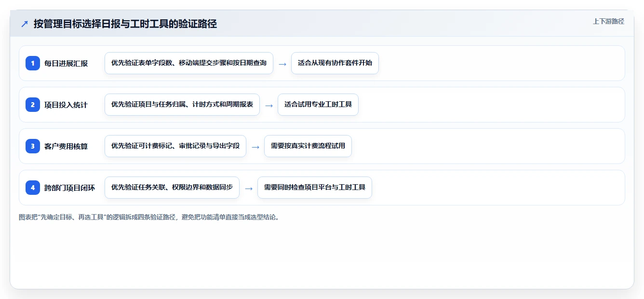Click the 上下游路径 label in header

click(608, 21)
